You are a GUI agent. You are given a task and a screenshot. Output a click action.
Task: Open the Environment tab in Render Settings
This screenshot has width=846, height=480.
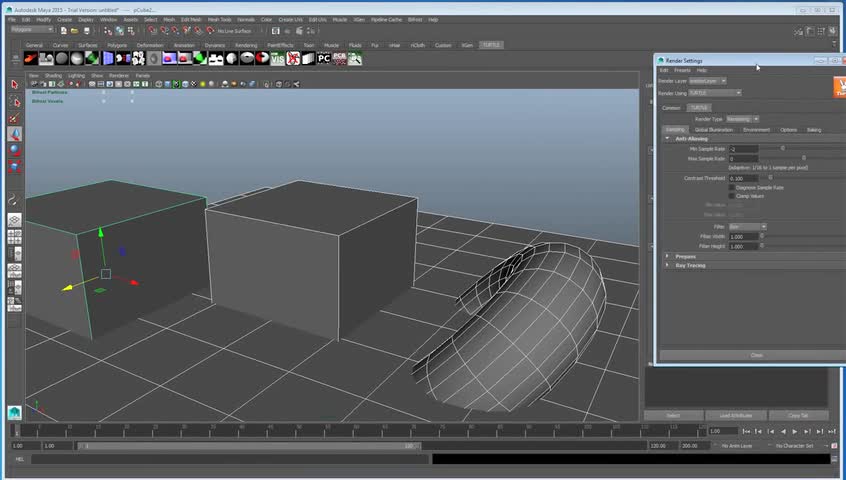pos(756,130)
